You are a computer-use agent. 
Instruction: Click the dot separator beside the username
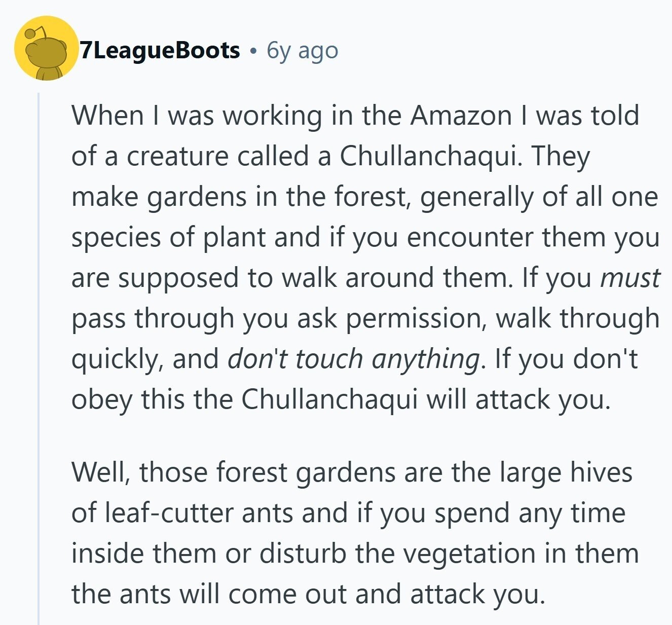coord(253,51)
